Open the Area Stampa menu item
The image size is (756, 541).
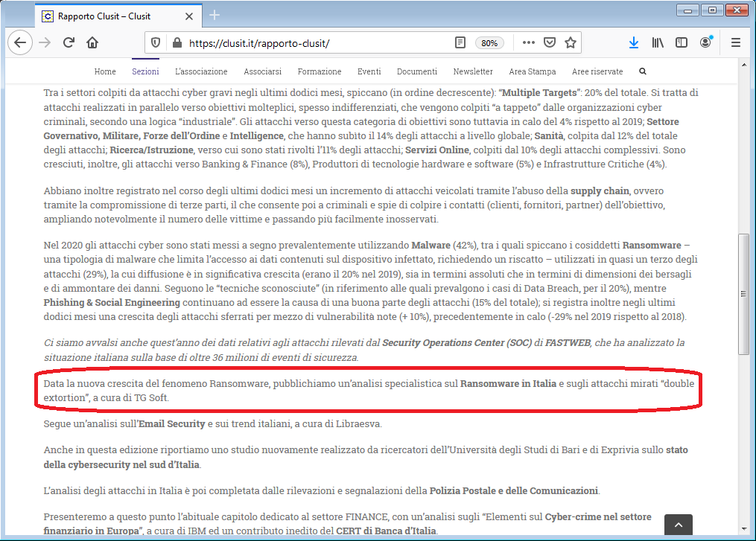click(x=533, y=71)
